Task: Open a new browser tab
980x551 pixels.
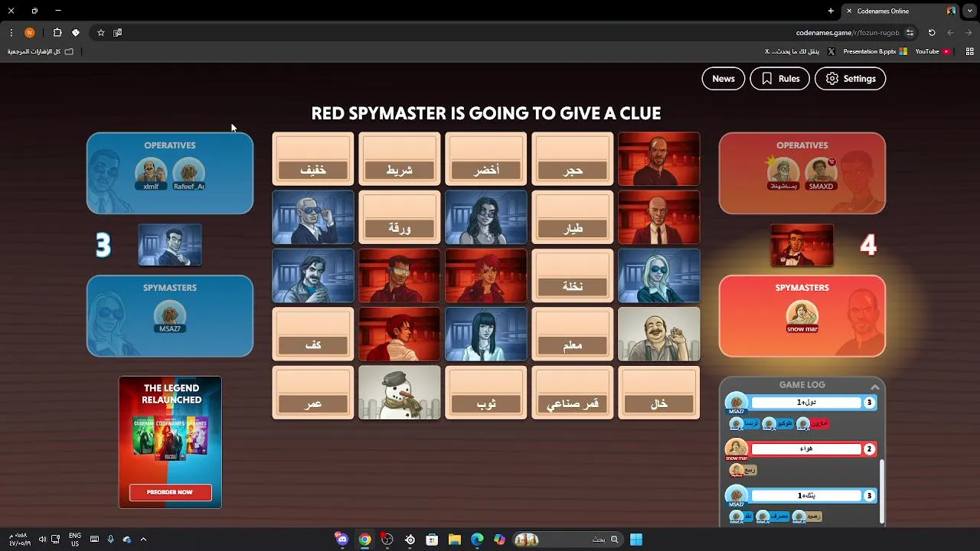Action: click(831, 11)
